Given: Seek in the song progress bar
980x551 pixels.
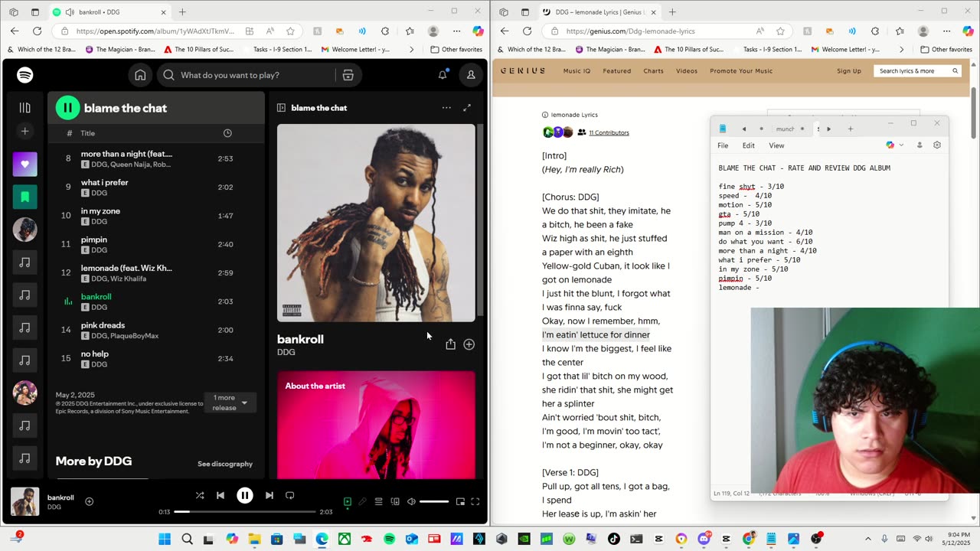Looking at the screenshot, I should (x=244, y=511).
